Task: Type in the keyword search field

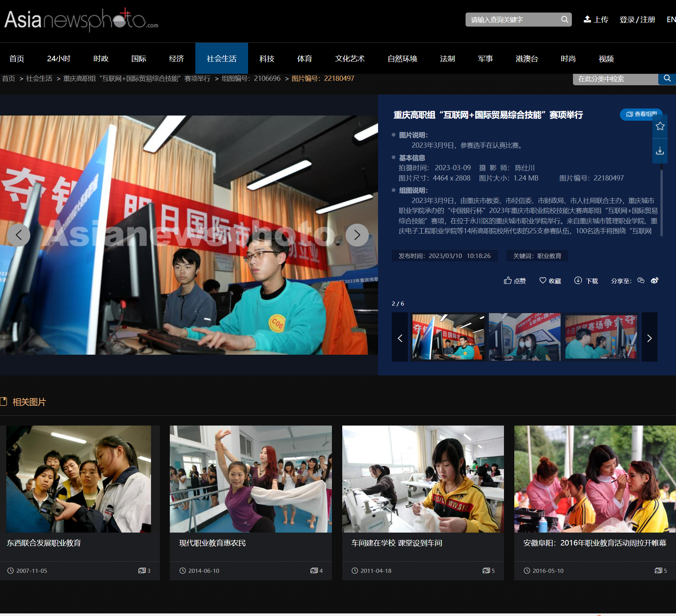Action: tap(513, 20)
